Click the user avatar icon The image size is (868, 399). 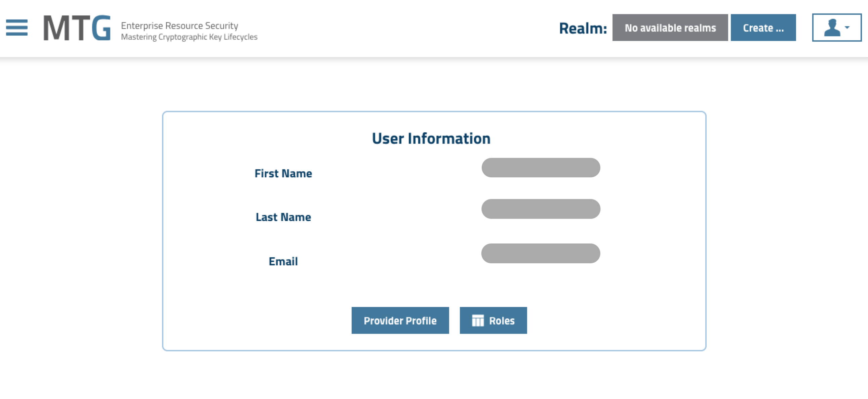(x=832, y=28)
